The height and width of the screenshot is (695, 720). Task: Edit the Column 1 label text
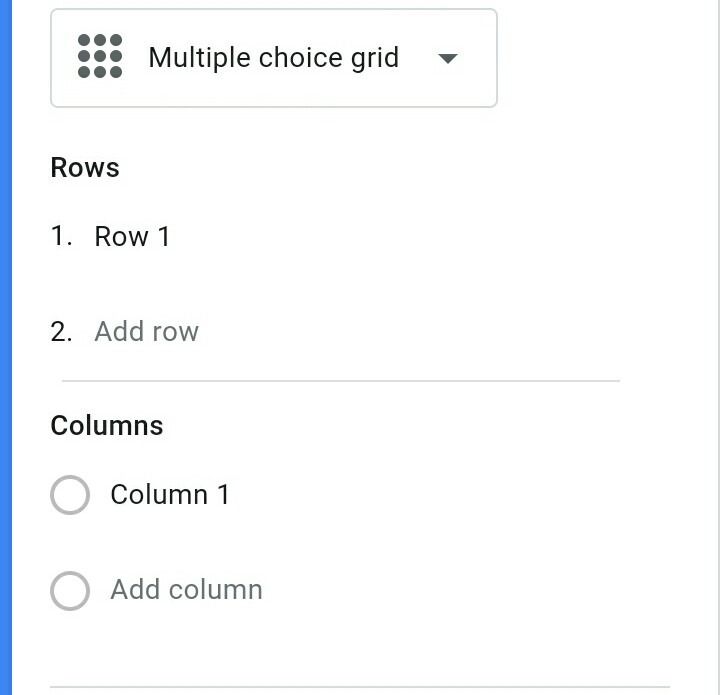click(x=170, y=495)
